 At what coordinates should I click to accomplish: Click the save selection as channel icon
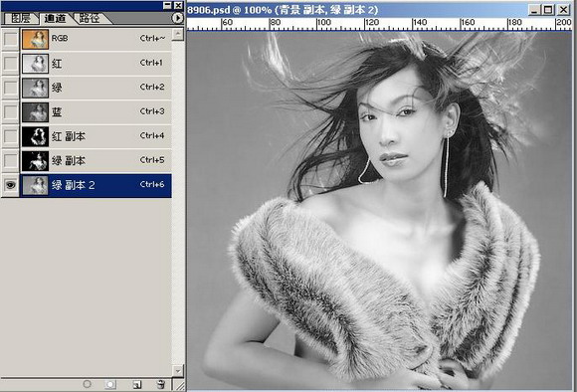pyautogui.click(x=110, y=385)
